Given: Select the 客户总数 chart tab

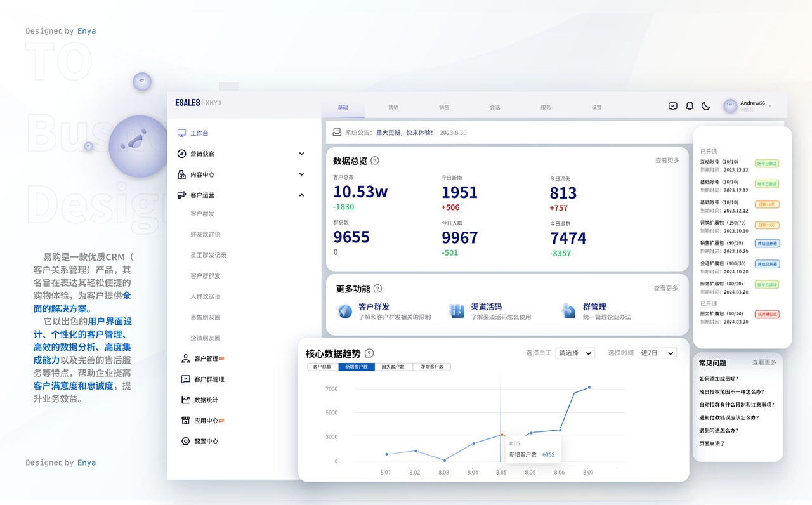Looking at the screenshot, I should point(322,367).
